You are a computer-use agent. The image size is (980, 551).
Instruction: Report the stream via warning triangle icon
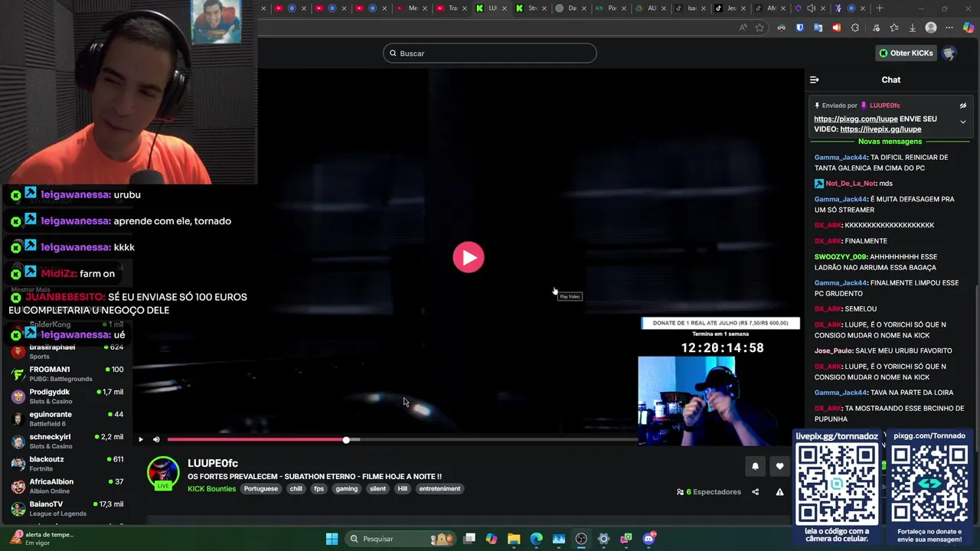[779, 492]
